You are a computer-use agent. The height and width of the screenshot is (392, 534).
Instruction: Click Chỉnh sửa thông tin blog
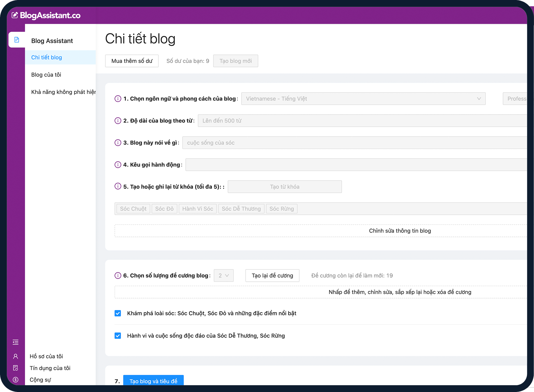pyautogui.click(x=321, y=231)
